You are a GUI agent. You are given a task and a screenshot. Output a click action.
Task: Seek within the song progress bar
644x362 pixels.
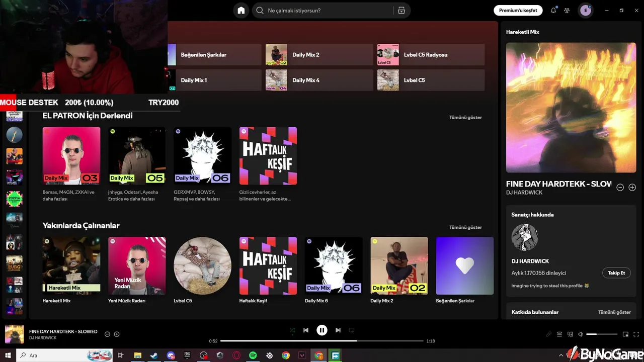tap(322, 341)
